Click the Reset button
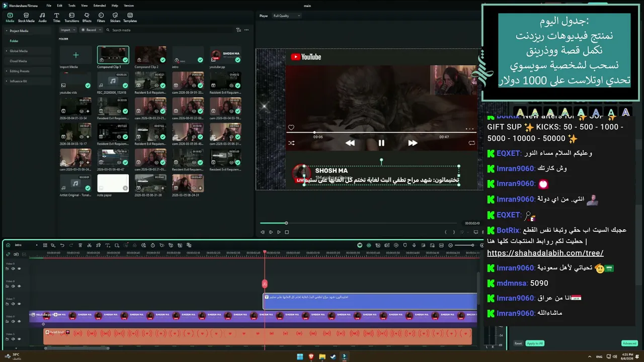 pos(518,343)
